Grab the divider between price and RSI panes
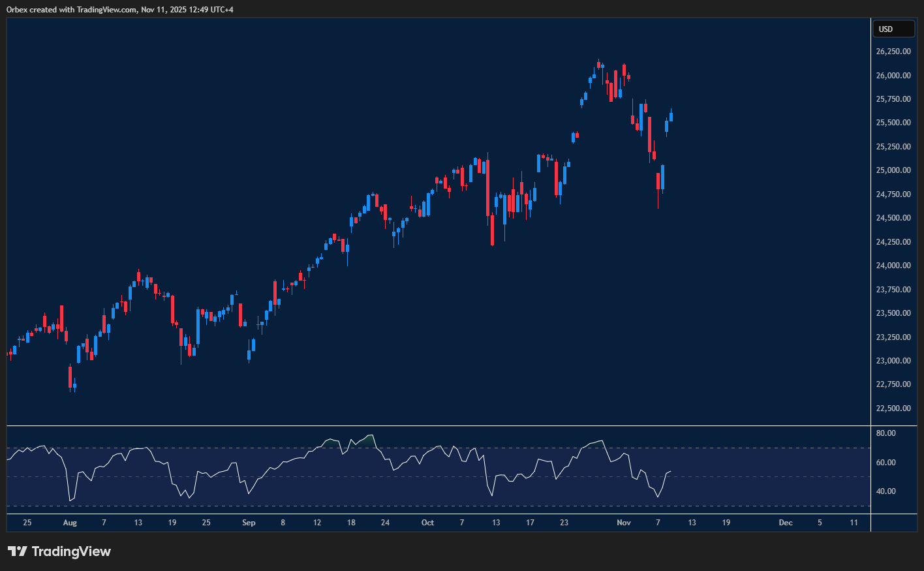 (x=439, y=426)
